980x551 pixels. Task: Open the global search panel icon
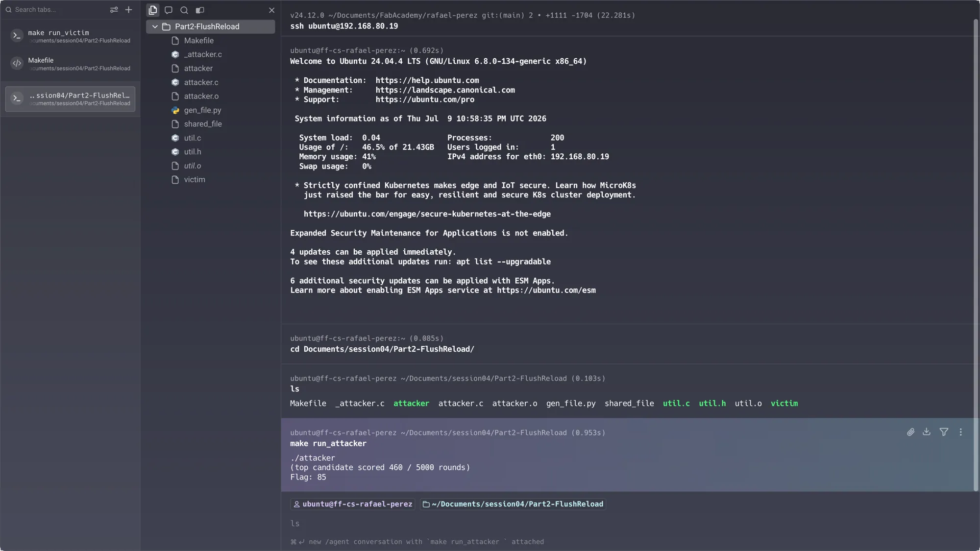tap(184, 10)
